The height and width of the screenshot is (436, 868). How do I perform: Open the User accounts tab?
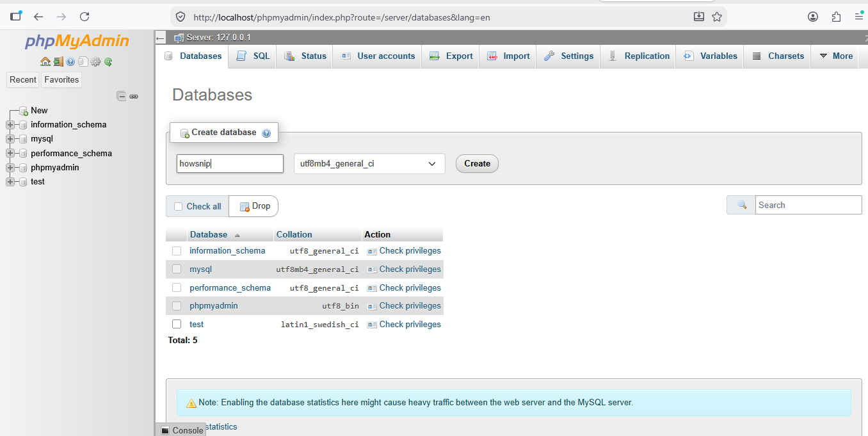tap(378, 56)
